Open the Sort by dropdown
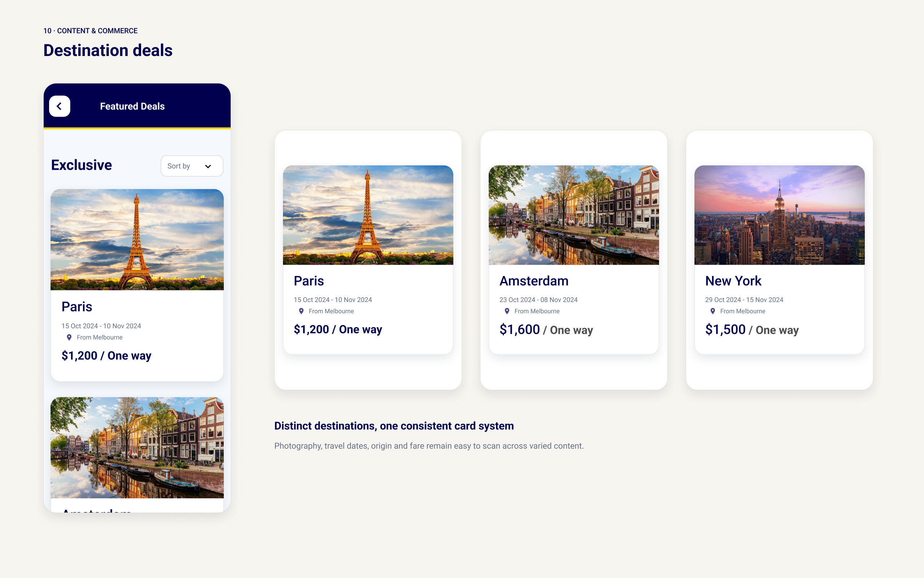Screen dimensions: 924x578 pos(192,166)
